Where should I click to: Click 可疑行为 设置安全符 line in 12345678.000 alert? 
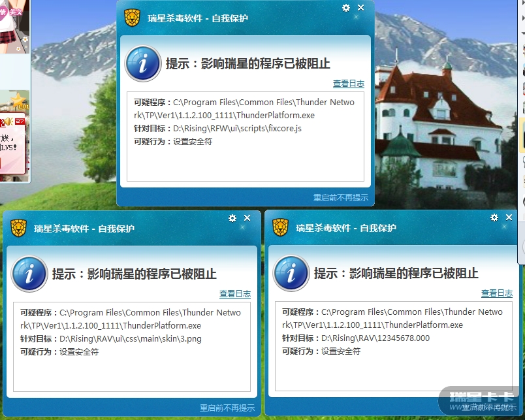tap(321, 351)
